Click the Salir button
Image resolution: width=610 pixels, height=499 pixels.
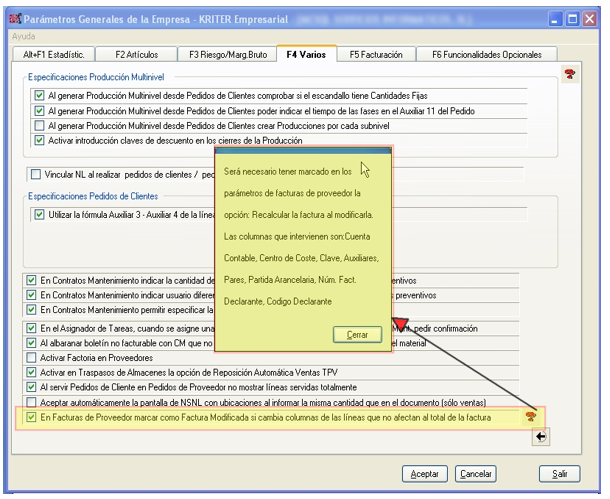click(560, 473)
